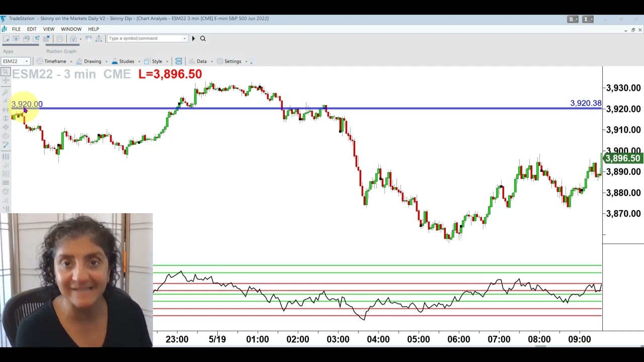Open the HELP menu
The width and height of the screenshot is (644, 362).
94,29
